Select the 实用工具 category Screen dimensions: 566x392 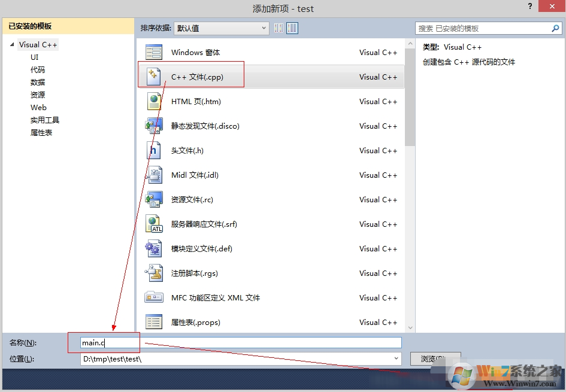click(x=45, y=120)
